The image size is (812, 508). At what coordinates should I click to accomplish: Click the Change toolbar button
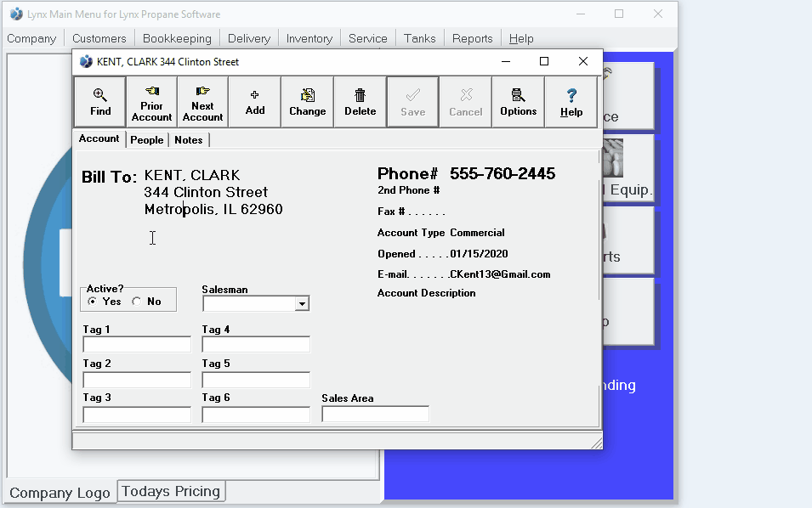point(307,102)
